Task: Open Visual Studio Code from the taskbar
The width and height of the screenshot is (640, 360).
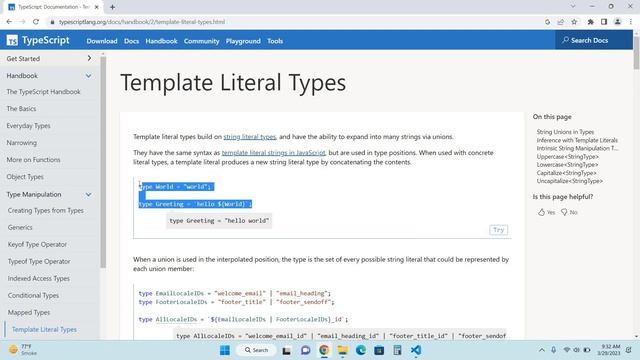Action: [x=416, y=350]
